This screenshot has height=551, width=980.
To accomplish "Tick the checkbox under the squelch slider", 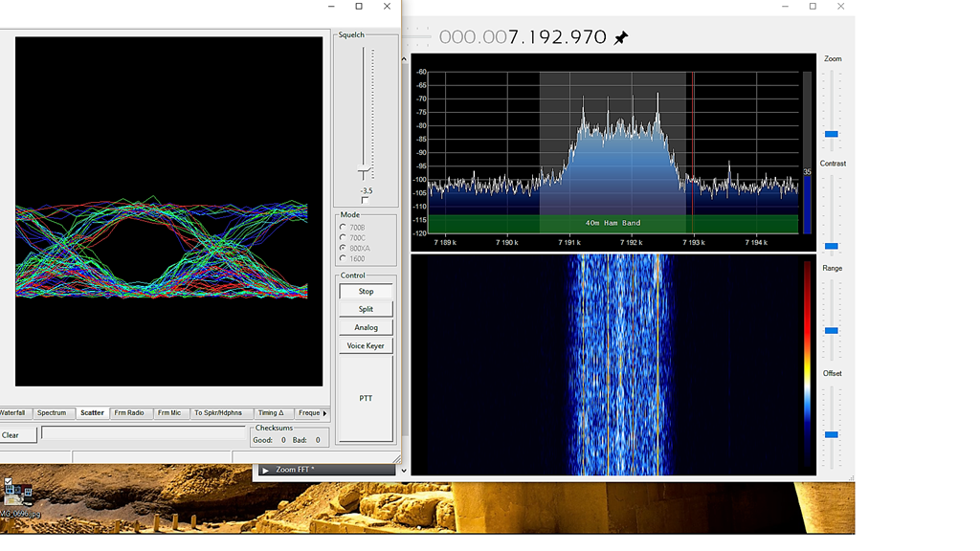I will point(365,201).
